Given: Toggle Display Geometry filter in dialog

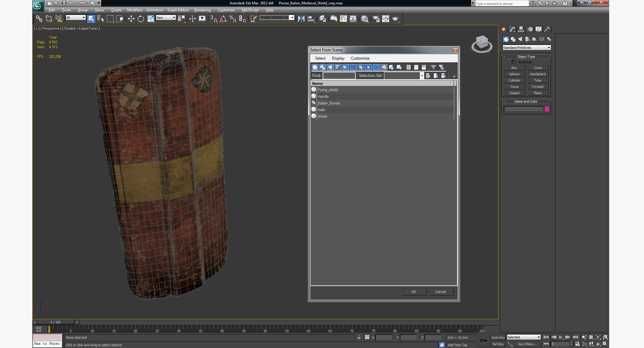Looking at the screenshot, I should (x=315, y=67).
